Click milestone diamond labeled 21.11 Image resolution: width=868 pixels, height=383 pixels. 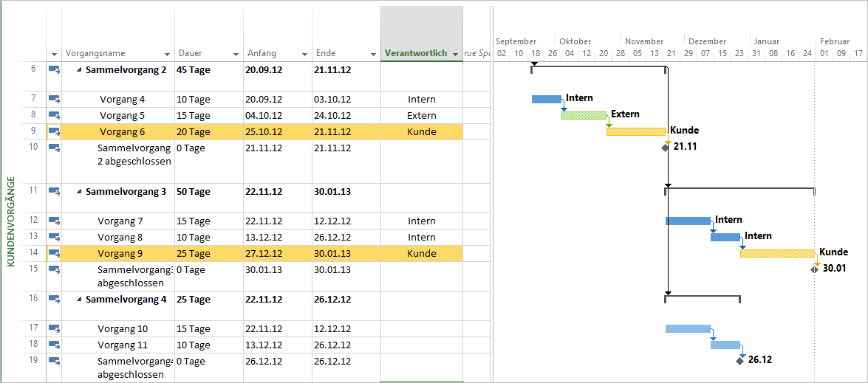pos(665,147)
